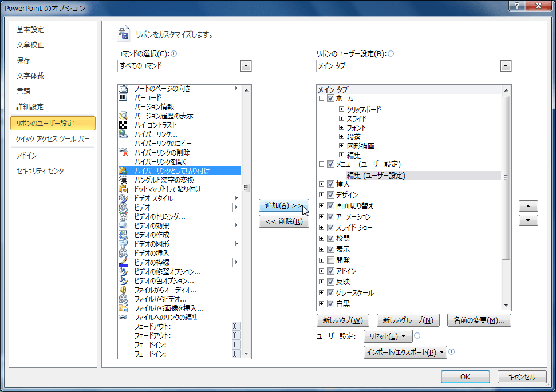The image size is (556, 392).
Task: Click the ハイパーリンクの削除 icon
Action: [x=123, y=152]
